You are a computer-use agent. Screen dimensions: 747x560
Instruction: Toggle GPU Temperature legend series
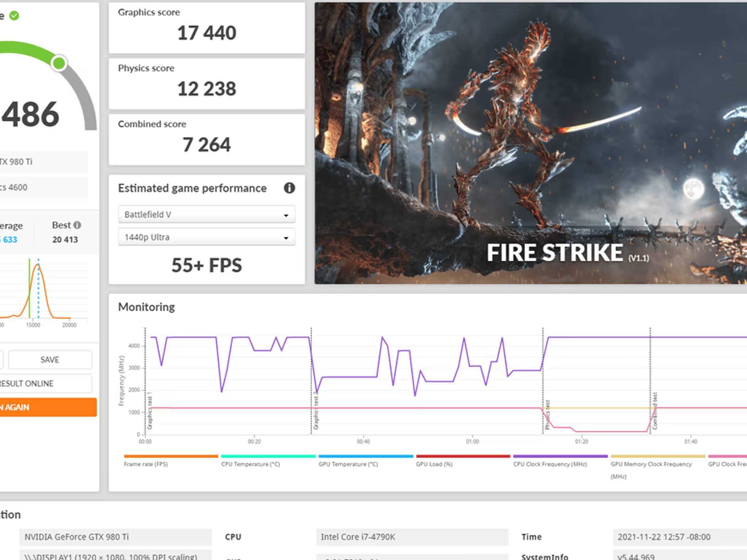348,464
